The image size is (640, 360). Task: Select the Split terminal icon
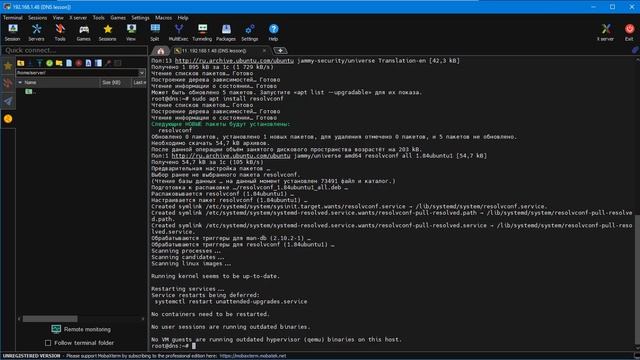pos(155,32)
